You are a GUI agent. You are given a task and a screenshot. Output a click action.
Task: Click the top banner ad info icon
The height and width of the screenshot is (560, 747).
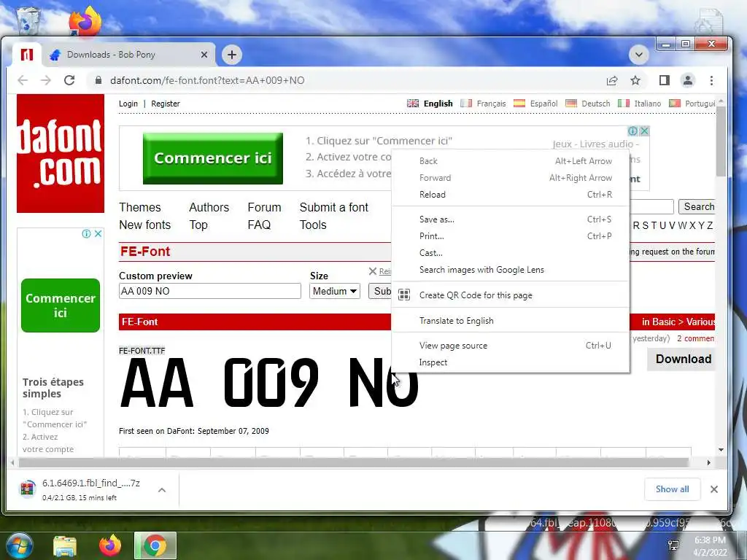(632, 131)
